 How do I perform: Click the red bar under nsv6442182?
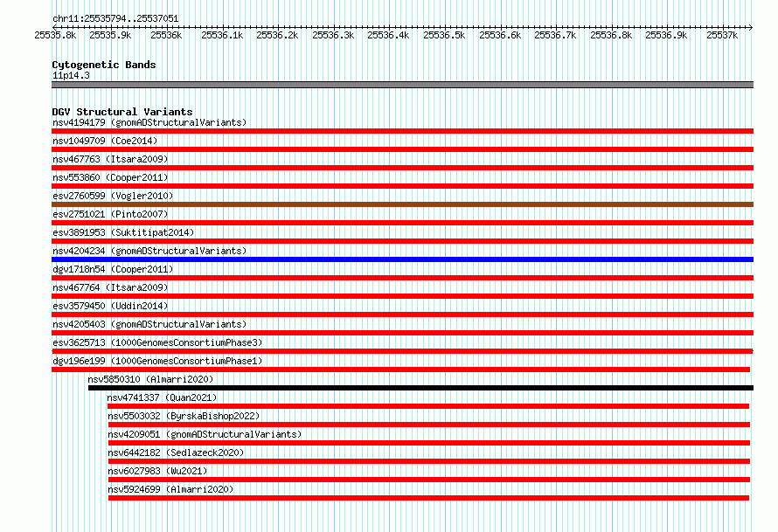tap(429, 461)
